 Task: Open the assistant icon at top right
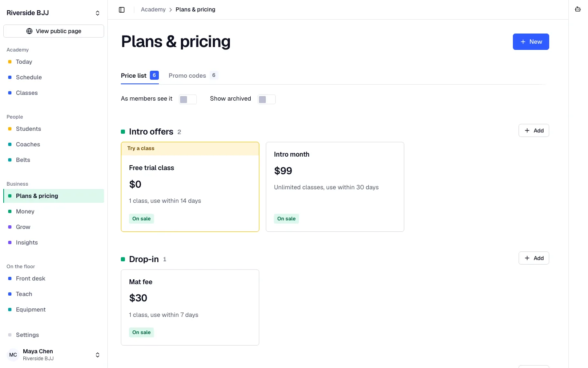[x=578, y=9]
